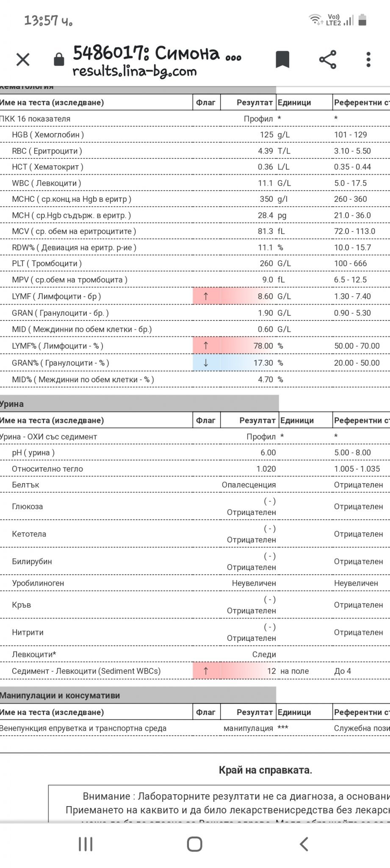
Task: Tap the up-arrow flag for LYMF count
Action: pyautogui.click(x=206, y=296)
